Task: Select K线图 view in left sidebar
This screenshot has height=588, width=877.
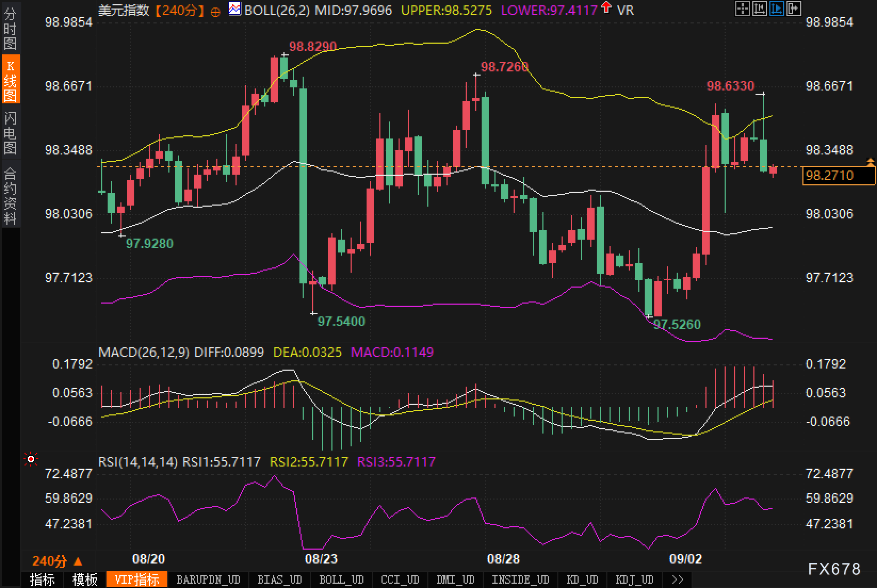Action: click(x=10, y=80)
